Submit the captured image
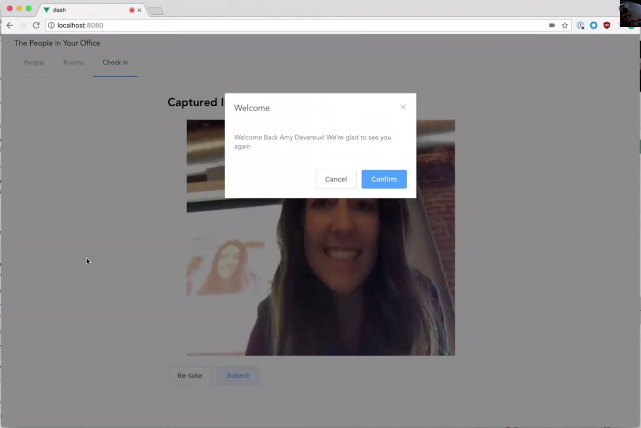 coord(238,375)
